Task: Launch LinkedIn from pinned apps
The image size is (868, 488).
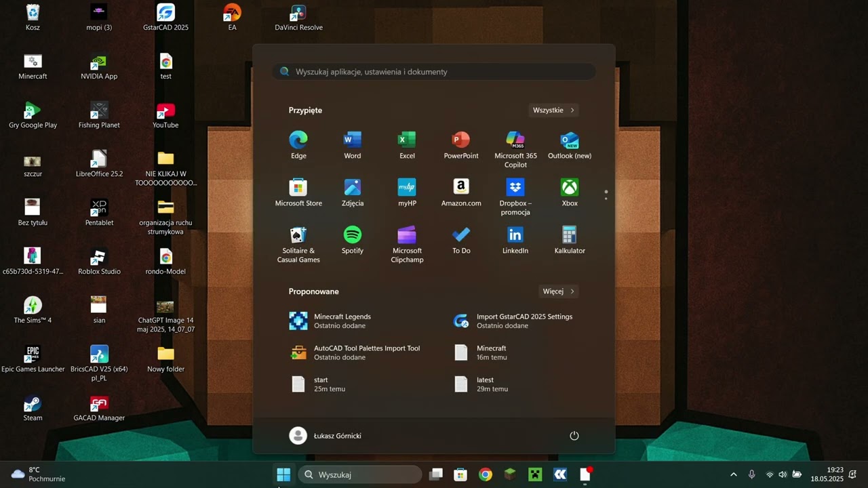Action: [515, 241]
